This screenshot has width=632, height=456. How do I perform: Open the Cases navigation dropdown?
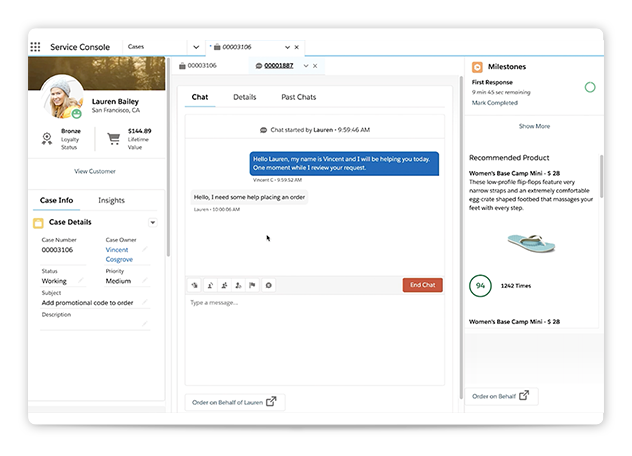point(196,47)
